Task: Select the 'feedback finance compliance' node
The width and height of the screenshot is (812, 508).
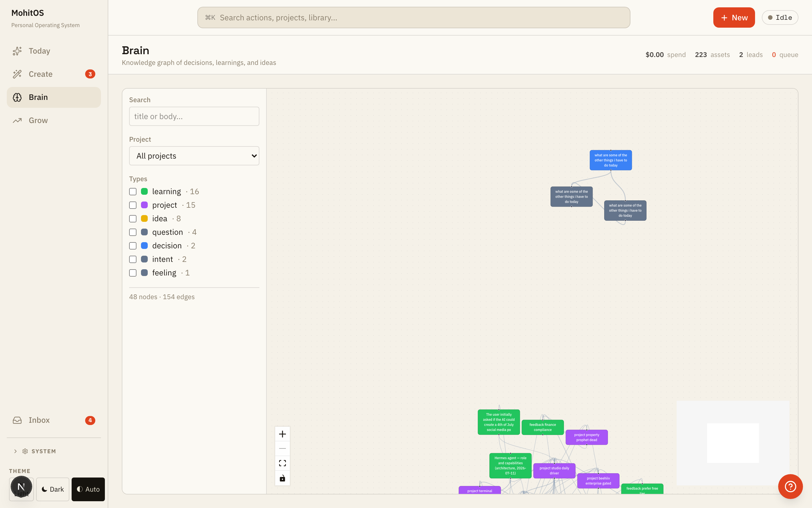Action: 542,427
